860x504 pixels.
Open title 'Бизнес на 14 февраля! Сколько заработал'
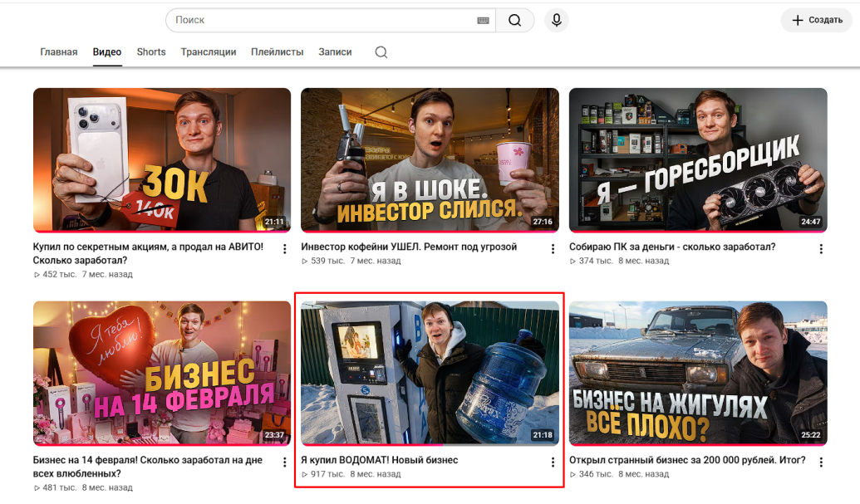coord(148,467)
